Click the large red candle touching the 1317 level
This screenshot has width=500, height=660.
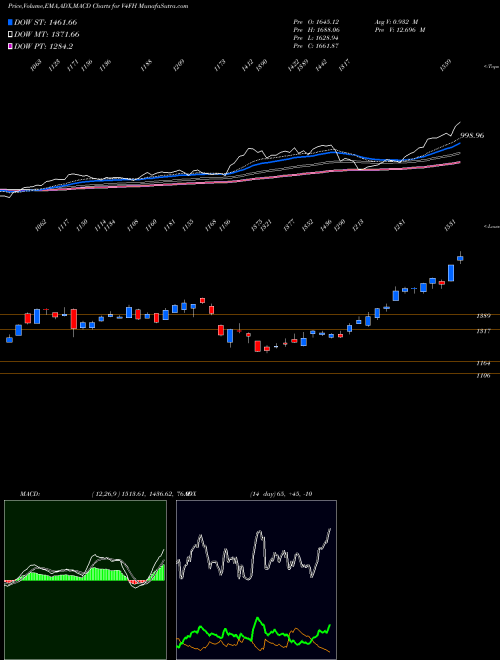coord(74,319)
